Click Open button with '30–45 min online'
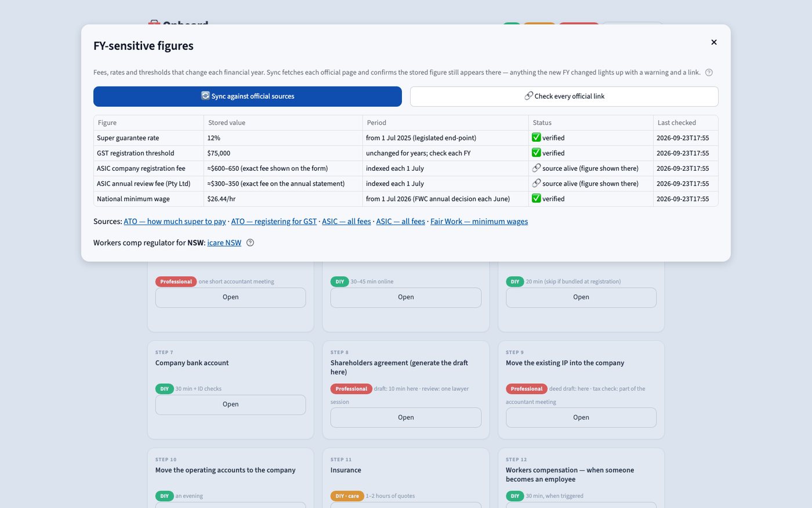The image size is (812, 508). click(x=406, y=297)
